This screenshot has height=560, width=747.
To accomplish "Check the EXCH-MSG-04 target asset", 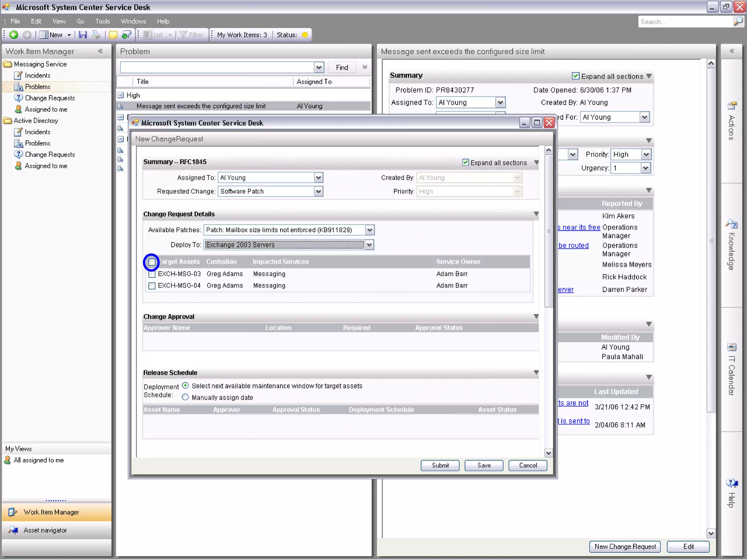I will click(x=152, y=286).
